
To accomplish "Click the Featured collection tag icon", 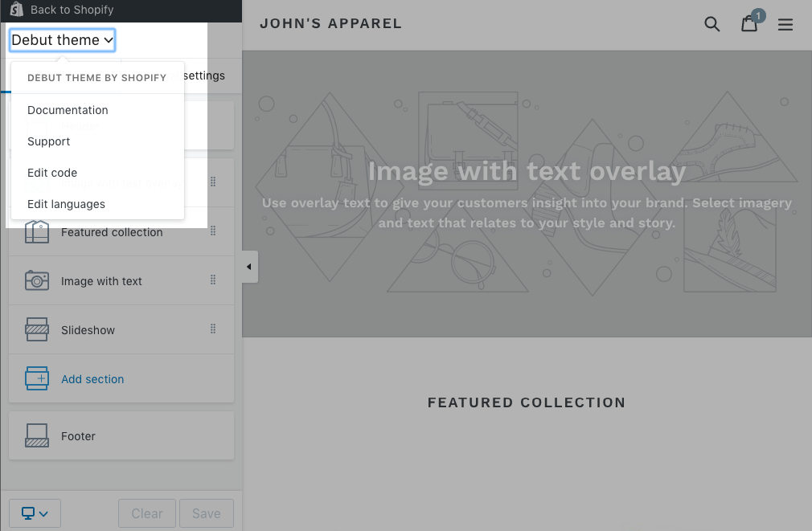I will 37,231.
